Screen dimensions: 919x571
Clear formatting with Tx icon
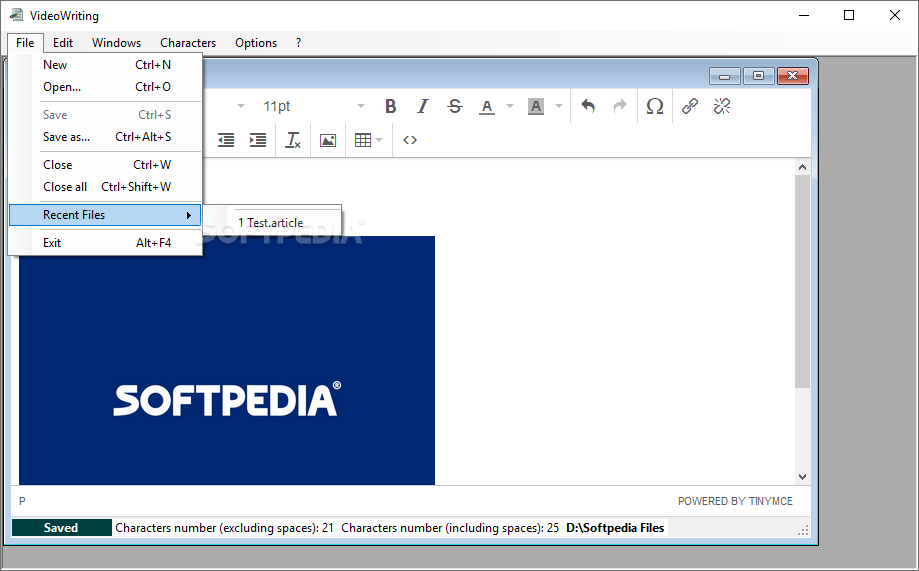(292, 140)
